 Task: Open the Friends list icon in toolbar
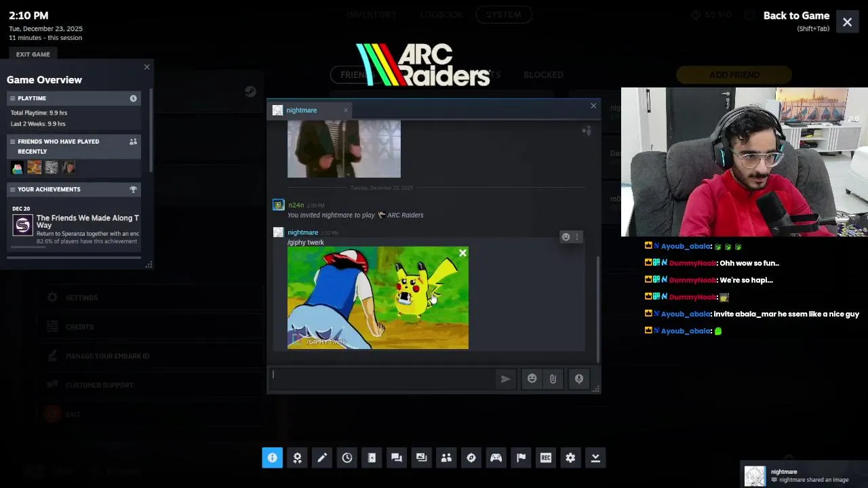(446, 458)
